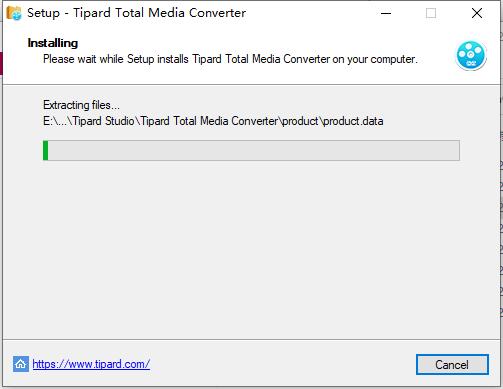
Task: Click the 'Setup - Tipard Total Media Converter' title
Action: pyautogui.click(x=137, y=13)
